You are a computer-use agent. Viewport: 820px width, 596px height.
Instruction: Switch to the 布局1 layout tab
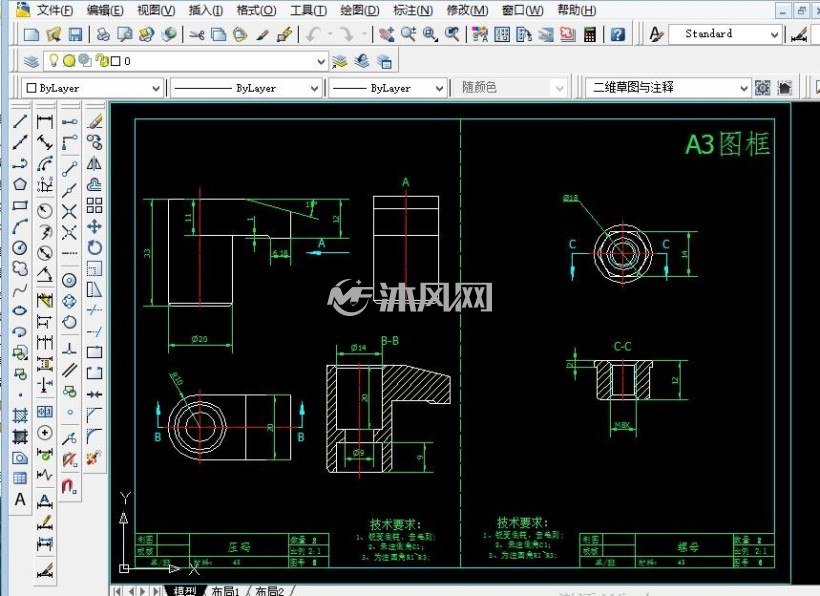[x=225, y=591]
